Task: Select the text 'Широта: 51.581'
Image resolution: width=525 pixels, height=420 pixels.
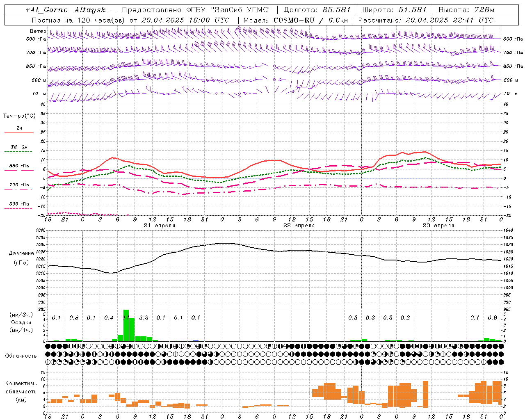Action: [395, 10]
